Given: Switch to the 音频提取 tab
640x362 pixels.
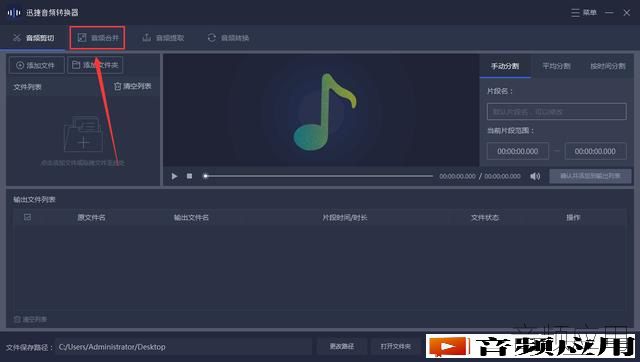Looking at the screenshot, I should pos(163,38).
